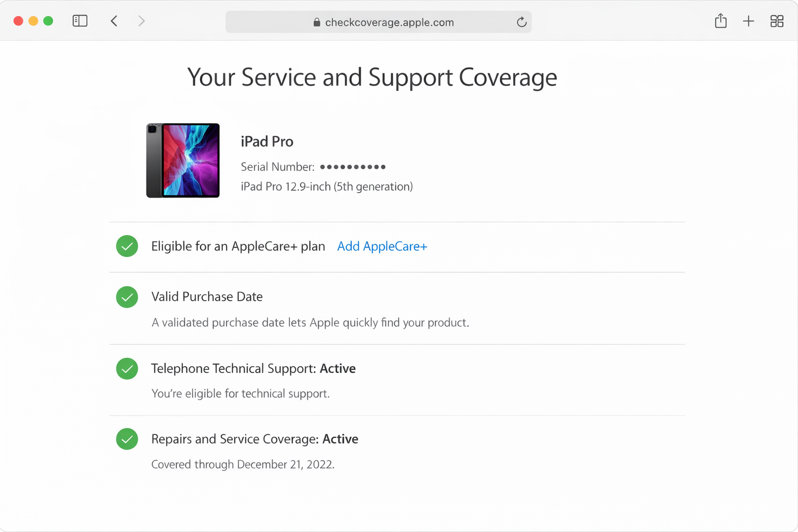Open a new tab with the plus icon
798x532 pixels.
(x=749, y=21)
